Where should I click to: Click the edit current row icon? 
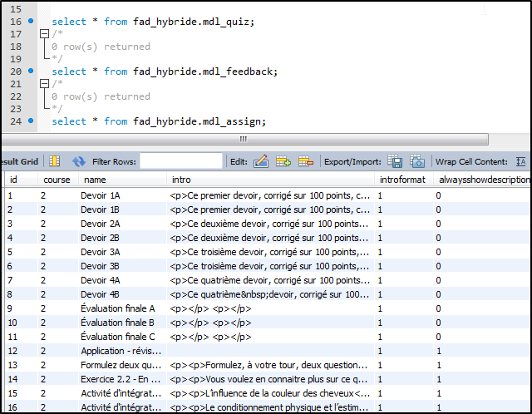pos(260,161)
